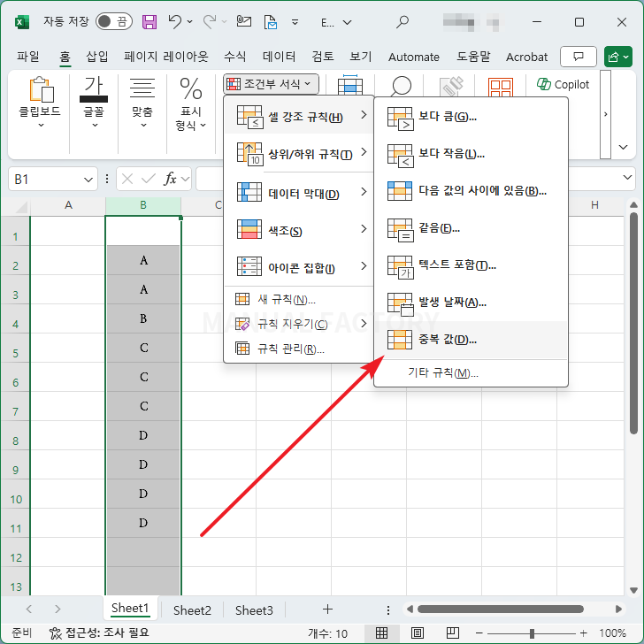Click the 접근성: 조사 필요 status
The width and height of the screenshot is (644, 644).
tap(98, 632)
